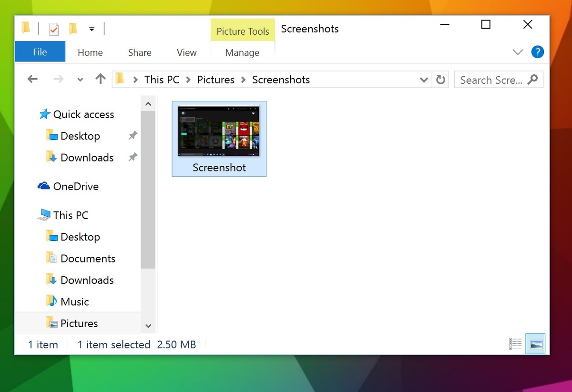Maximize the Screenshots window
This screenshot has height=392, width=572.
click(486, 24)
